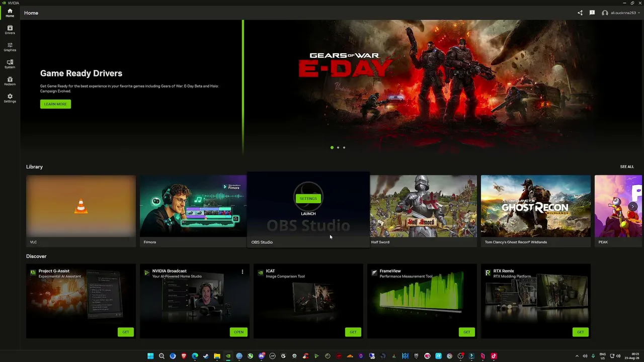Click the user profile avatar icon
This screenshot has height=362, width=644.
[605, 13]
